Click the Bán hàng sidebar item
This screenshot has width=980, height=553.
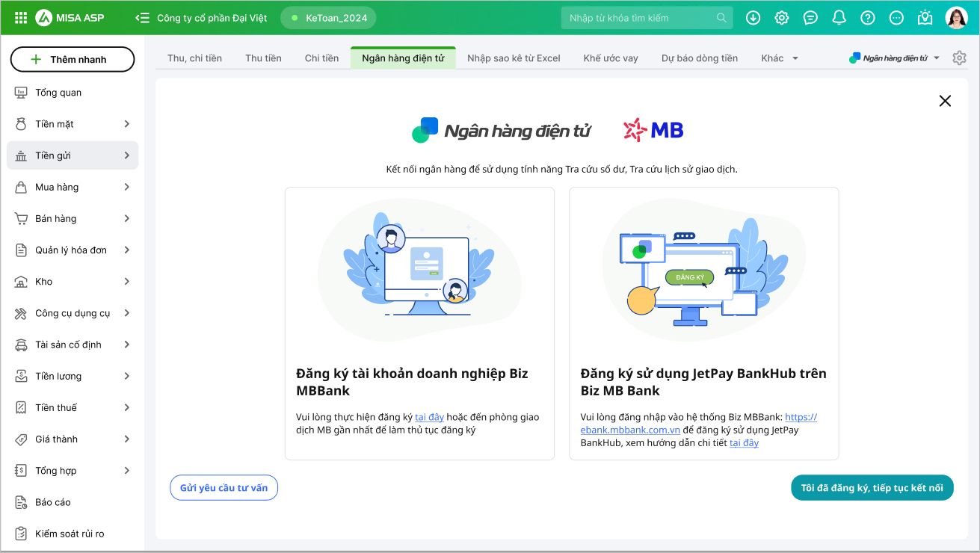coord(73,218)
